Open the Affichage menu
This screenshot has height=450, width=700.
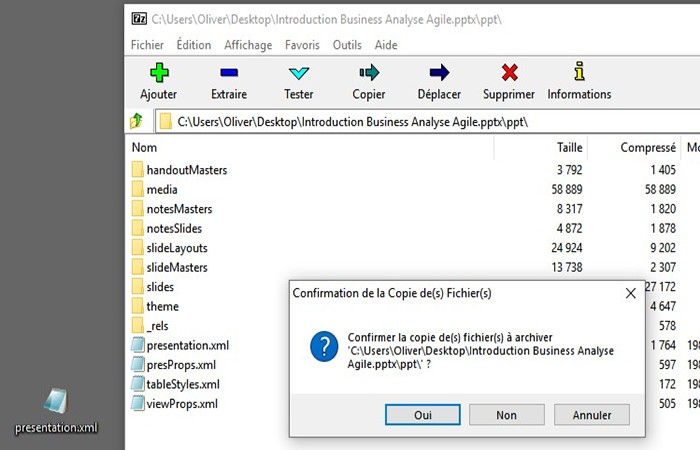(248, 45)
